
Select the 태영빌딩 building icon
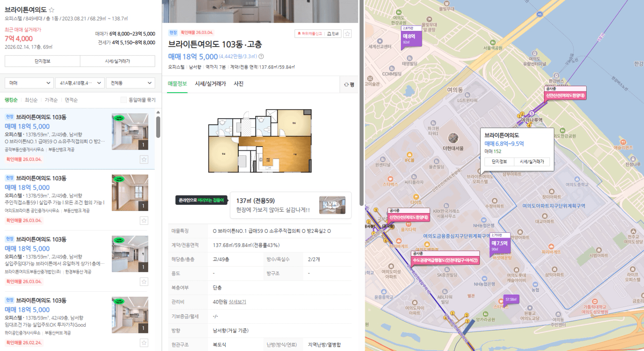point(410,58)
